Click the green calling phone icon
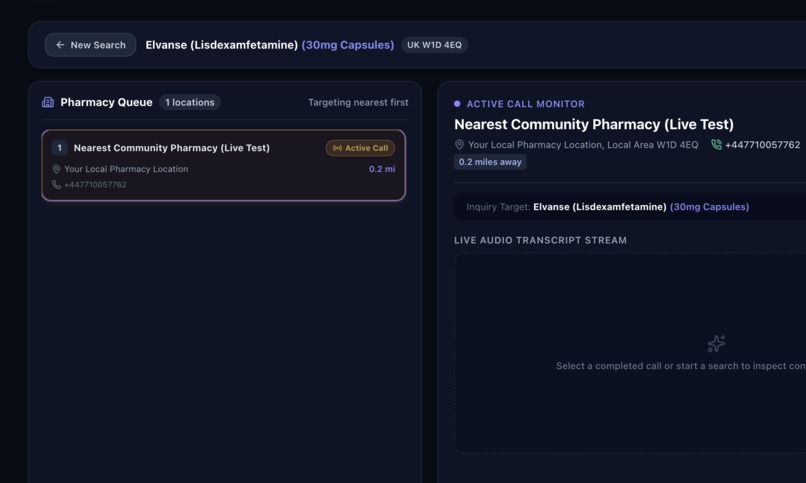The height and width of the screenshot is (483, 806). [x=716, y=145]
